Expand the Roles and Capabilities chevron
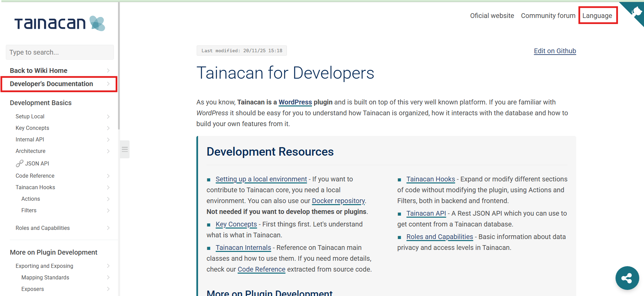This screenshot has height=296, width=644. (108, 228)
